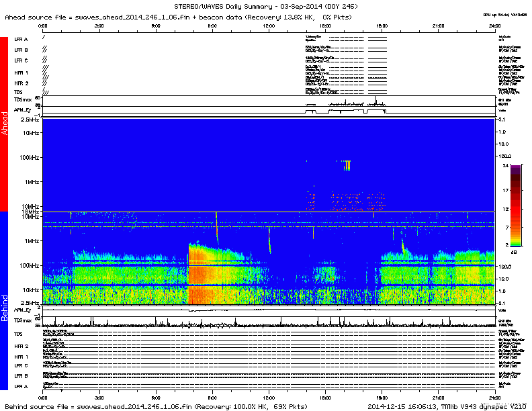This screenshot has width=532, height=411.
Task: Click 2.5kHz label below the Behind spectrogram
Action: [30, 303]
